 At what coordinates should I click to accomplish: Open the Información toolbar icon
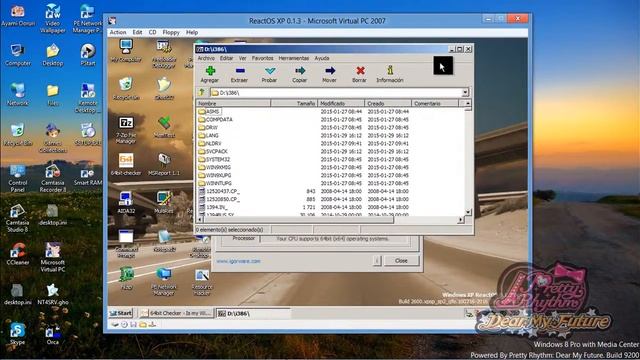390,71
